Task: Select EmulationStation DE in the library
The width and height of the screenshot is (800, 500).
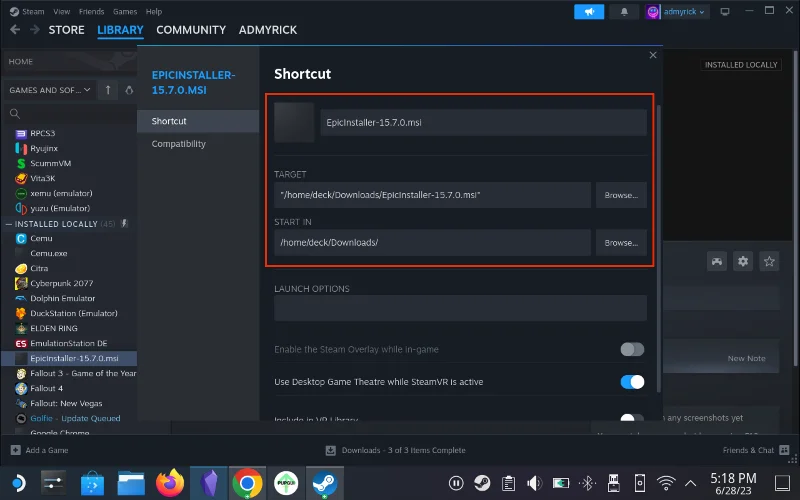Action: click(x=69, y=343)
